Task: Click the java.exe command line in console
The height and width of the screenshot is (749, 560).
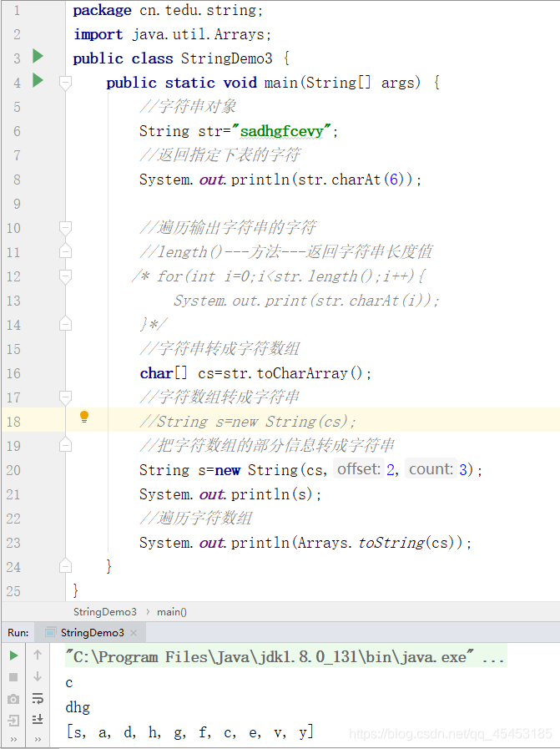Action: pos(285,657)
